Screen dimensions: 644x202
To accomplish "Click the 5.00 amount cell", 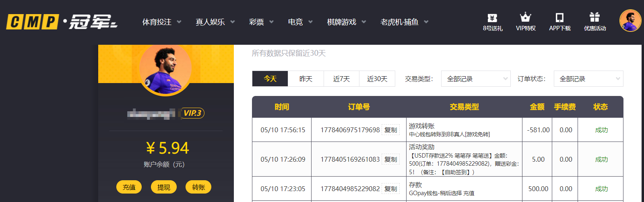I will click(538, 159).
